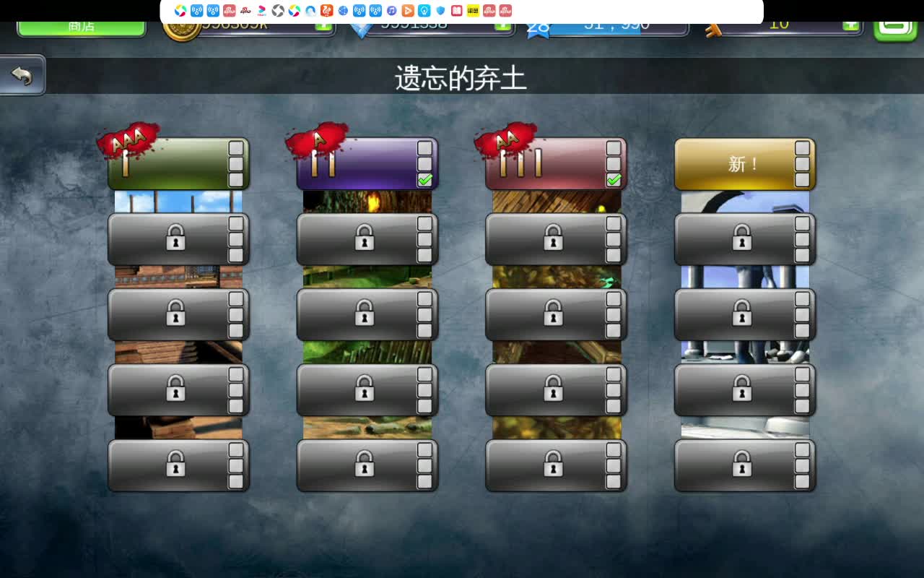Image resolution: width=924 pixels, height=578 pixels.
Task: Add keys with the green plus
Action: [851, 26]
